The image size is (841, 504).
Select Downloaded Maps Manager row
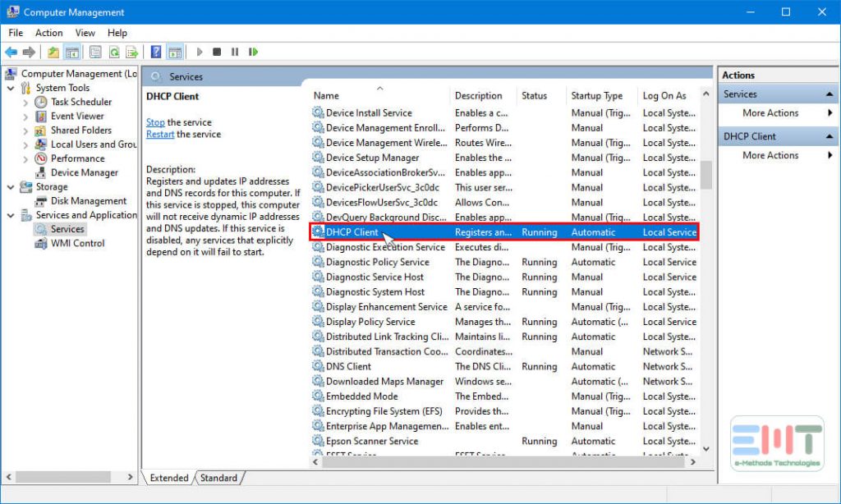pos(504,381)
